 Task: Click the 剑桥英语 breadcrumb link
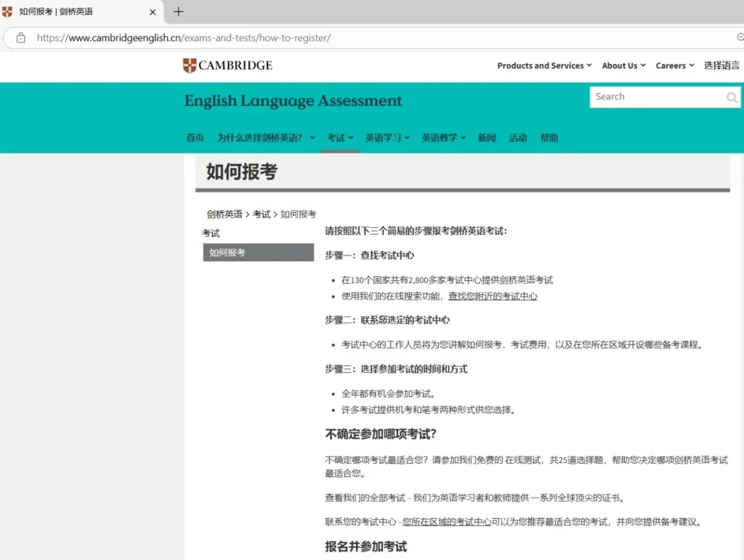[225, 214]
